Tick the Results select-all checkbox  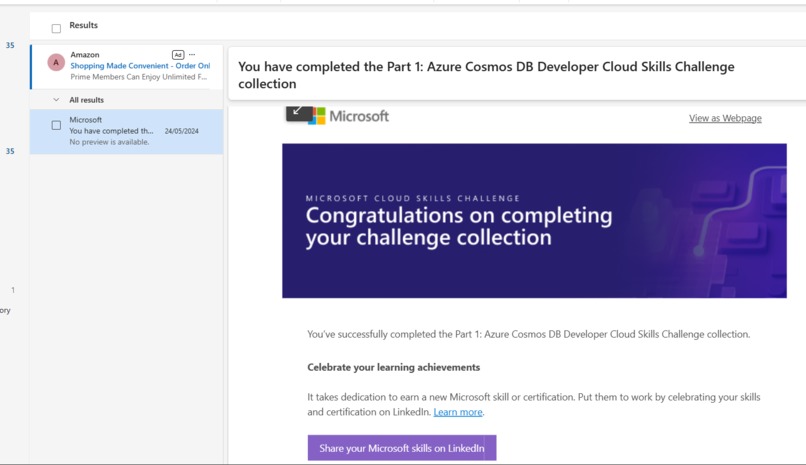click(56, 28)
